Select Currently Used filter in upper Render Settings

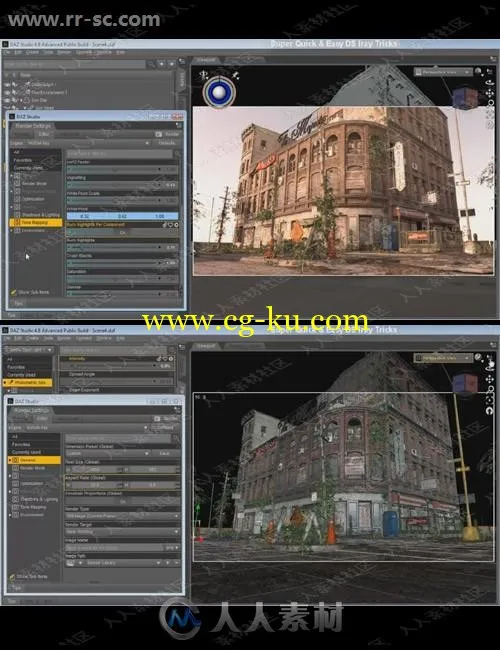pyautogui.click(x=28, y=168)
